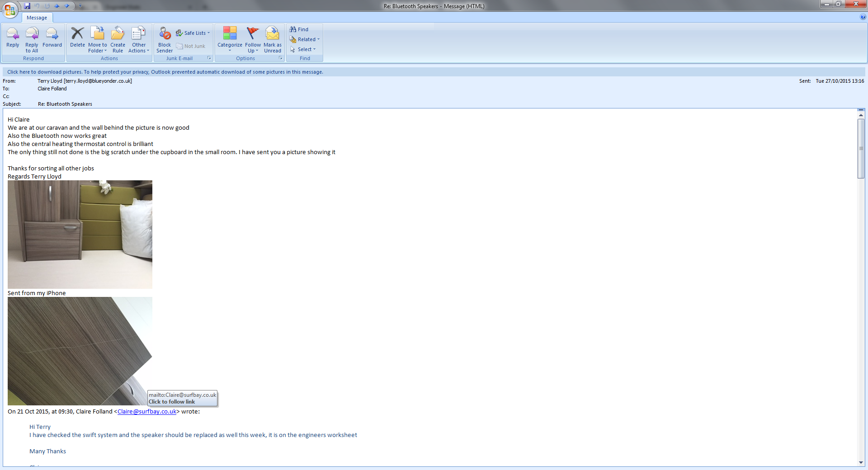Click the 'Sent from my iPhone' line

coord(37,293)
